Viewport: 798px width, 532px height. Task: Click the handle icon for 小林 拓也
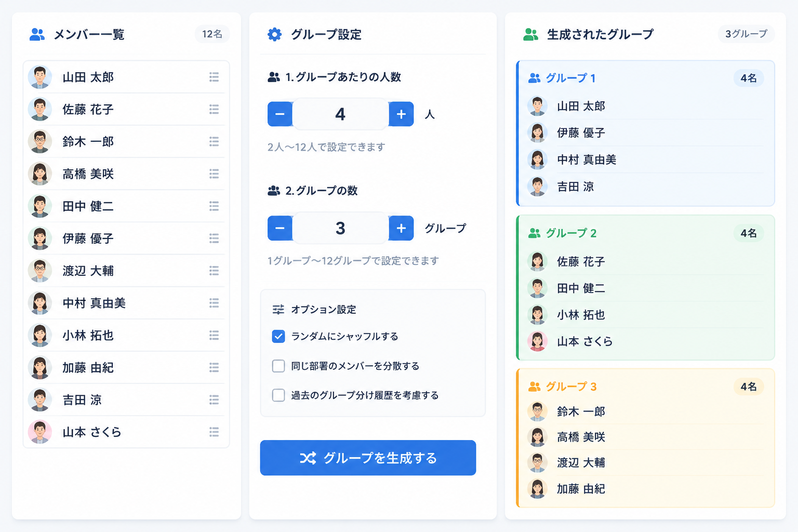214,335
